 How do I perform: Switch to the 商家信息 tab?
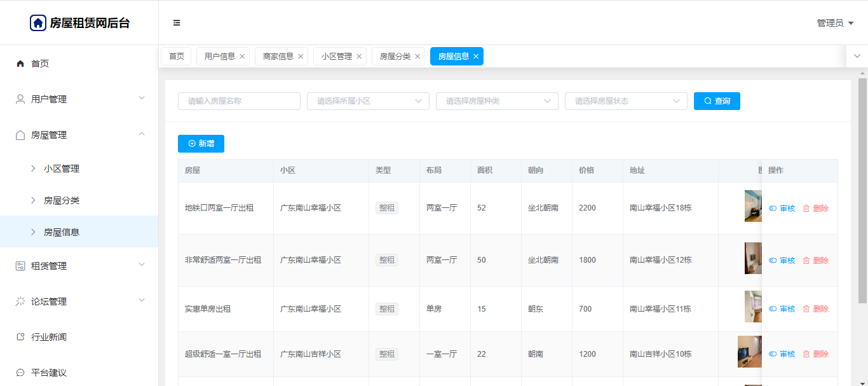(278, 57)
